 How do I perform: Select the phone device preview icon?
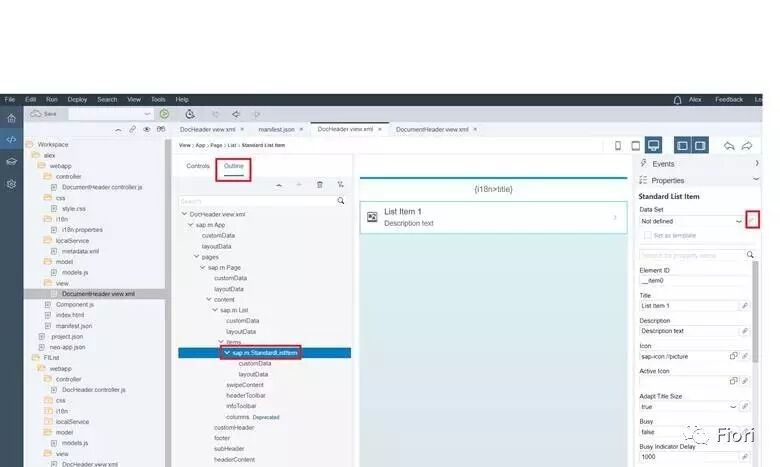[x=618, y=145]
